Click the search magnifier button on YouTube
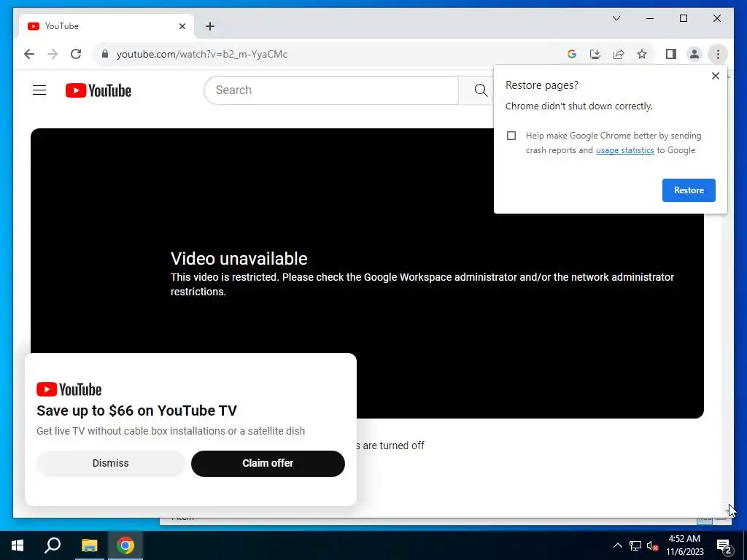The image size is (747, 560). tap(480, 90)
